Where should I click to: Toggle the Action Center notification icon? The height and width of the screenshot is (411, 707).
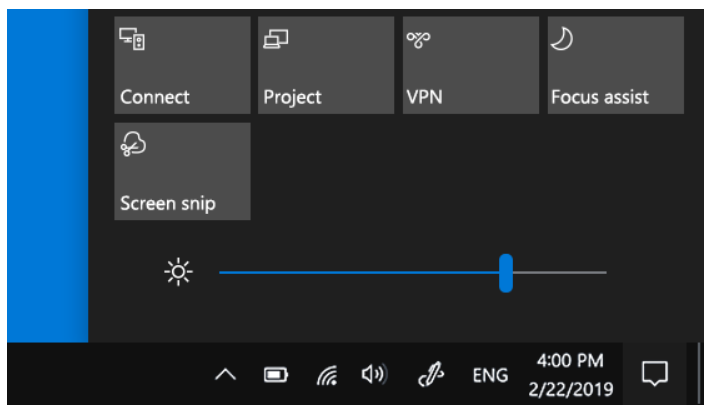655,374
